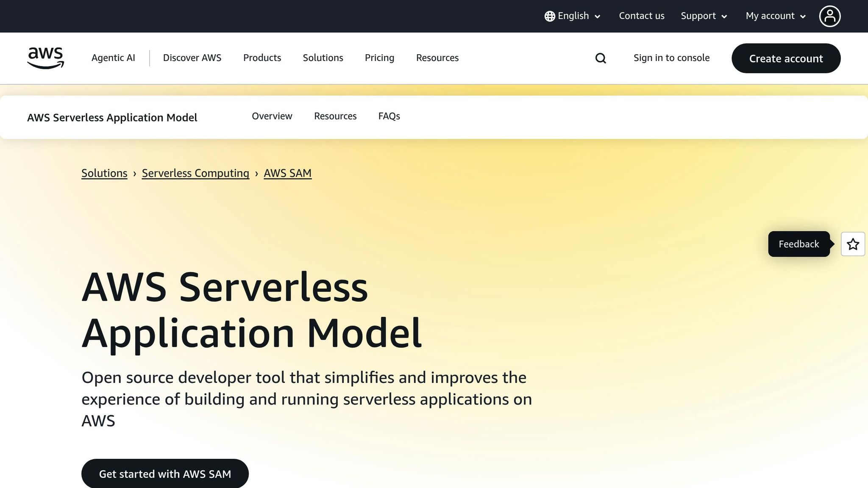Follow the AWS SAM breadcrumb link
Viewport: 868px width, 488px height.
(x=287, y=173)
